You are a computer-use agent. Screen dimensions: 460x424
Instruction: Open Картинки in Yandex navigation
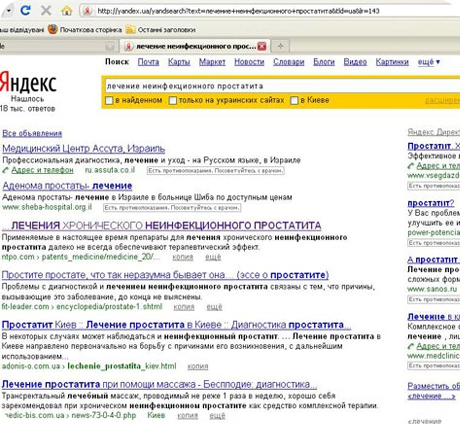392,62
